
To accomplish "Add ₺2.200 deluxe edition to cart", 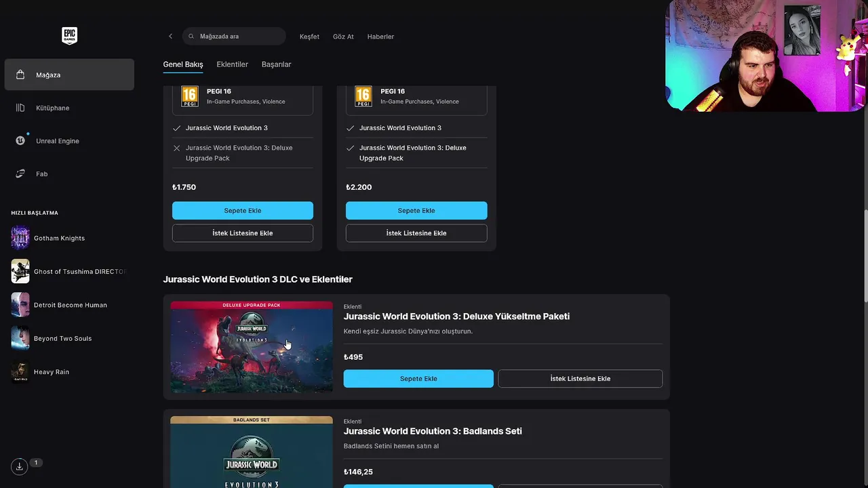I will click(416, 210).
